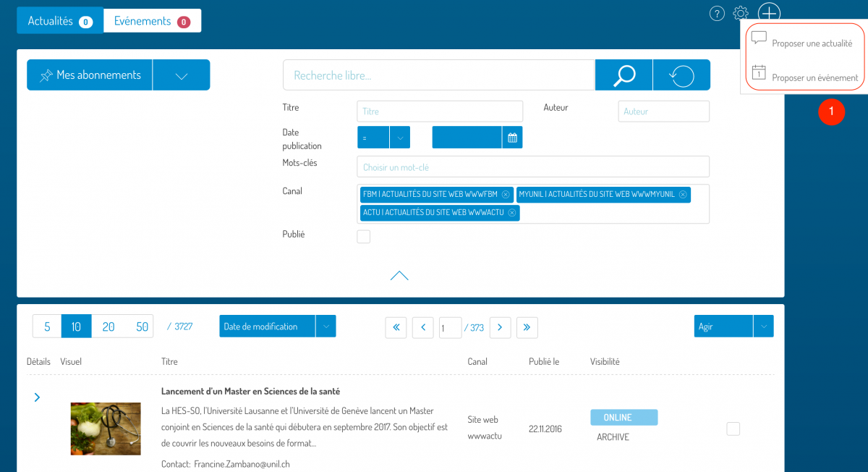Click the magnifying glass search button
868x472 pixels.
pyautogui.click(x=624, y=75)
